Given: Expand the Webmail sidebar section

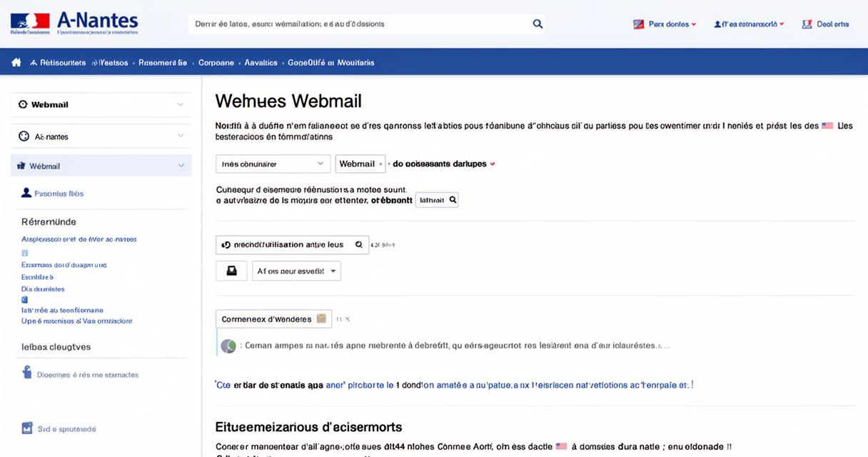Looking at the screenshot, I should tap(101, 104).
